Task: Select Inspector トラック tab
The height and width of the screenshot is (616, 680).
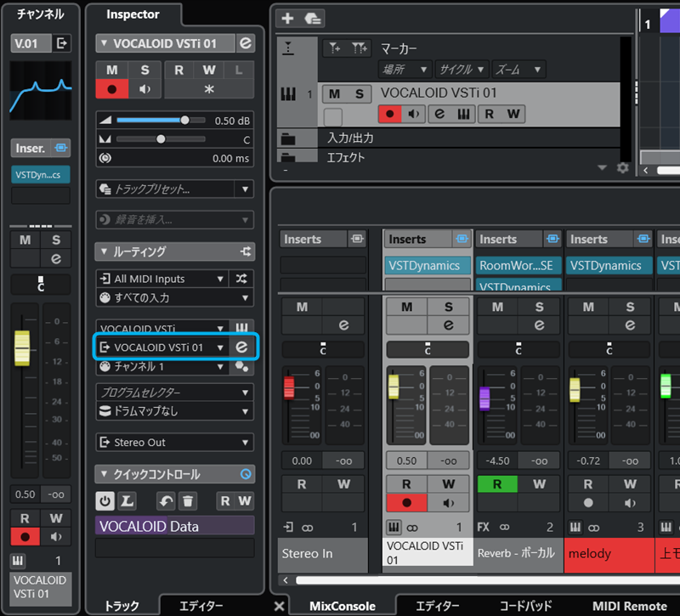Action: (122, 606)
